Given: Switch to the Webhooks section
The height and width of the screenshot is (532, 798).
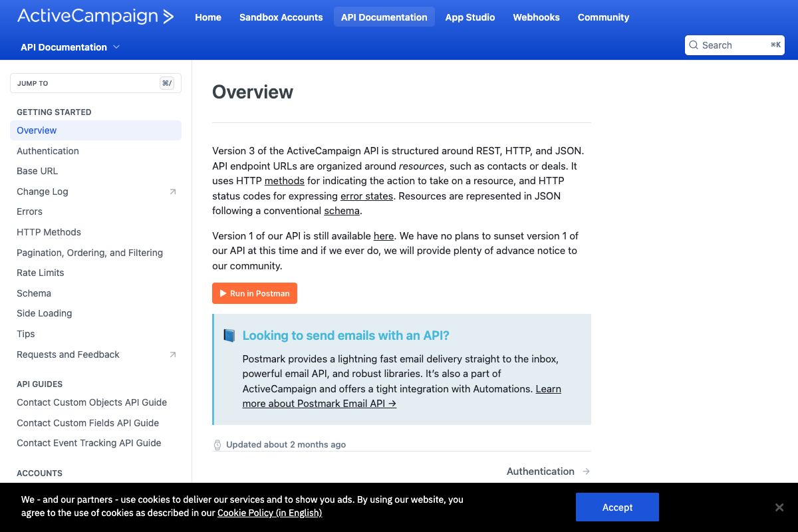Looking at the screenshot, I should 536,17.
